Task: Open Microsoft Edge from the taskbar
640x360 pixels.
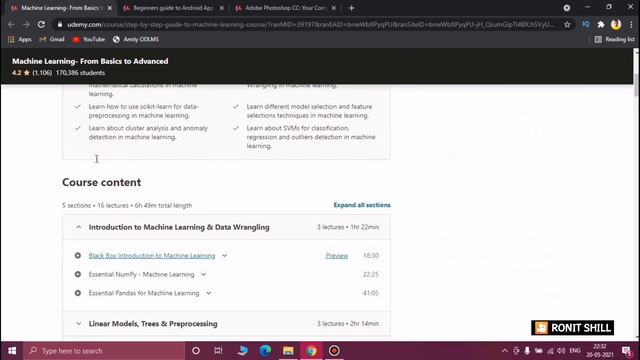Action: pyautogui.click(x=265, y=351)
